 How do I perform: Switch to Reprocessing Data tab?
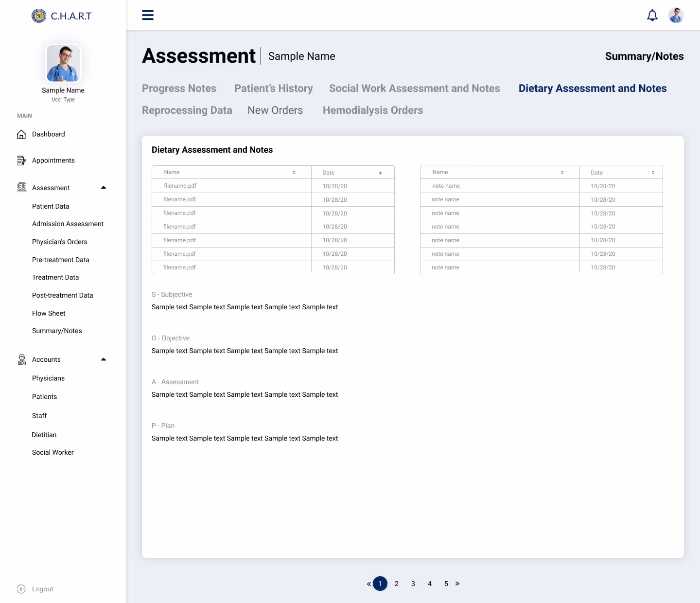click(187, 110)
